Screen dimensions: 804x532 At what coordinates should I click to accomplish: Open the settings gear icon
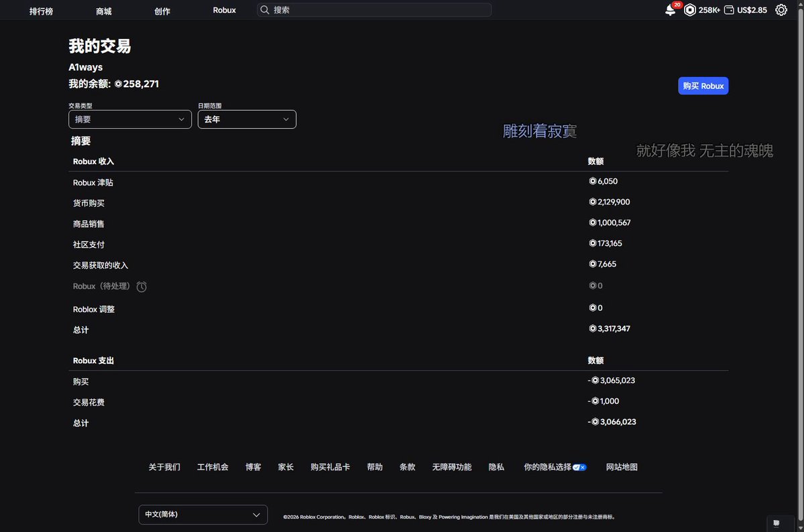pos(781,10)
